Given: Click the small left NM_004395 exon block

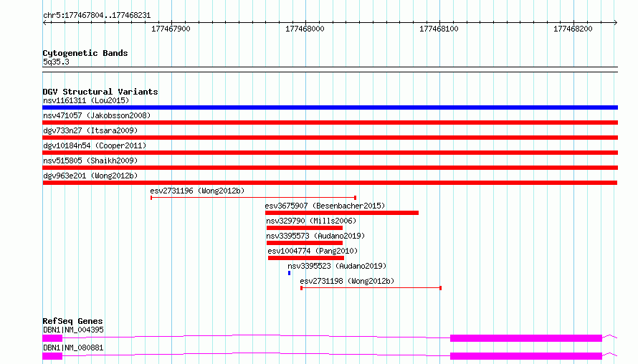Looking at the screenshot, I should click(x=52, y=338).
